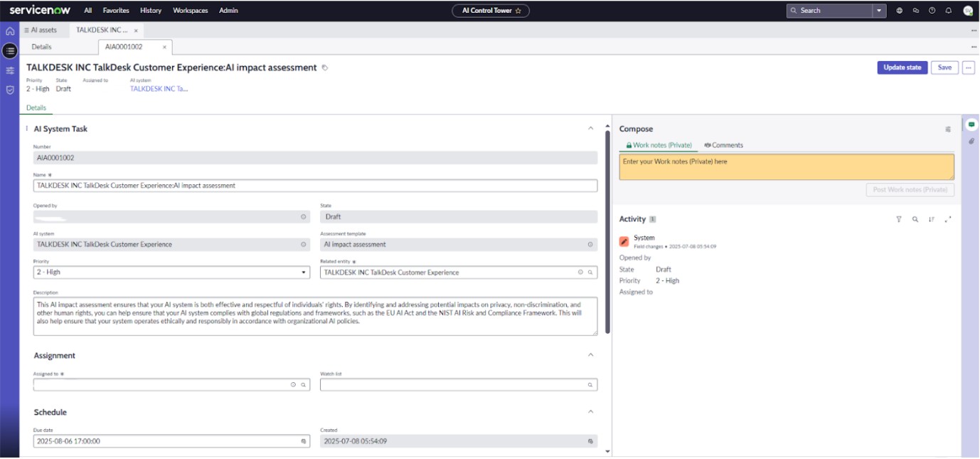The width and height of the screenshot is (980, 459).
Task: Click the drag handle beside AI System Task
Action: coord(27,129)
